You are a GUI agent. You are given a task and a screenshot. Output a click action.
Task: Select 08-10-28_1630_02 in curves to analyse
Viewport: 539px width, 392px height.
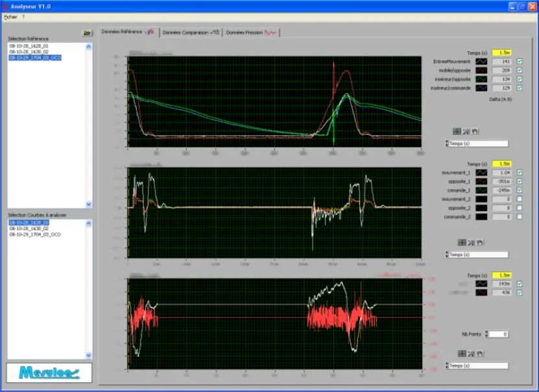[x=29, y=229]
